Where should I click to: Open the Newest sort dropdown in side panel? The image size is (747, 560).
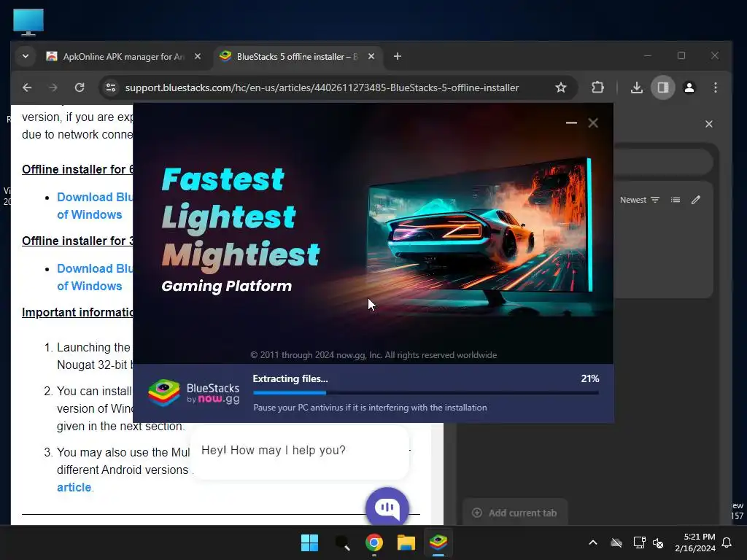click(x=639, y=200)
